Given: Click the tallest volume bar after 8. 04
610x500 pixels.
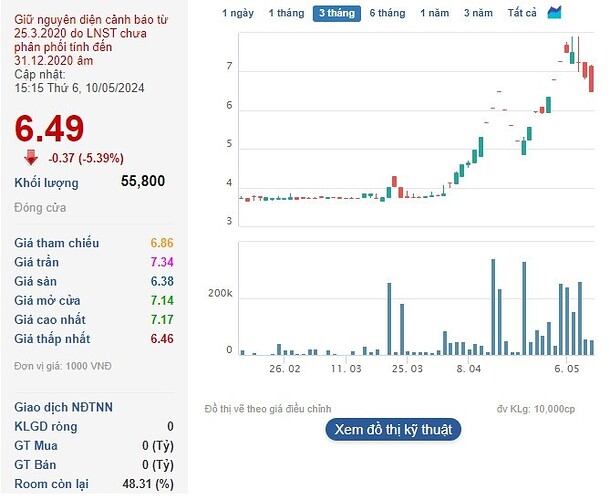Looking at the screenshot, I should click(493, 307).
